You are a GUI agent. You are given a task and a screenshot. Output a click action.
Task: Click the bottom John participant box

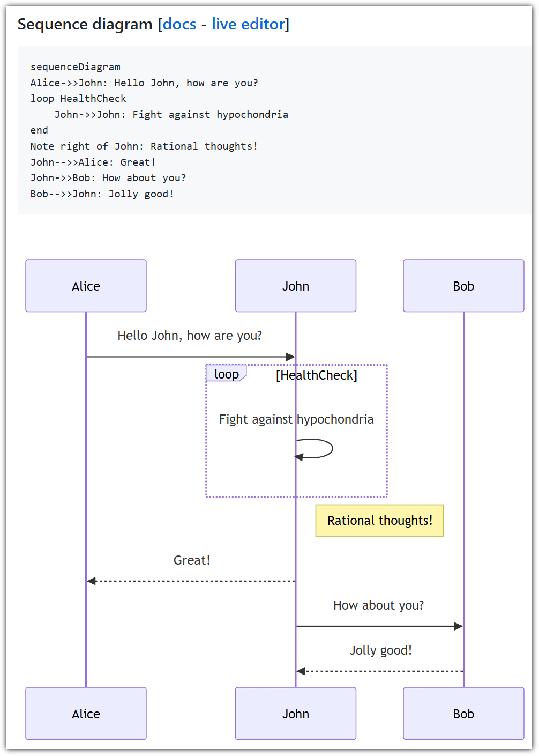(296, 714)
